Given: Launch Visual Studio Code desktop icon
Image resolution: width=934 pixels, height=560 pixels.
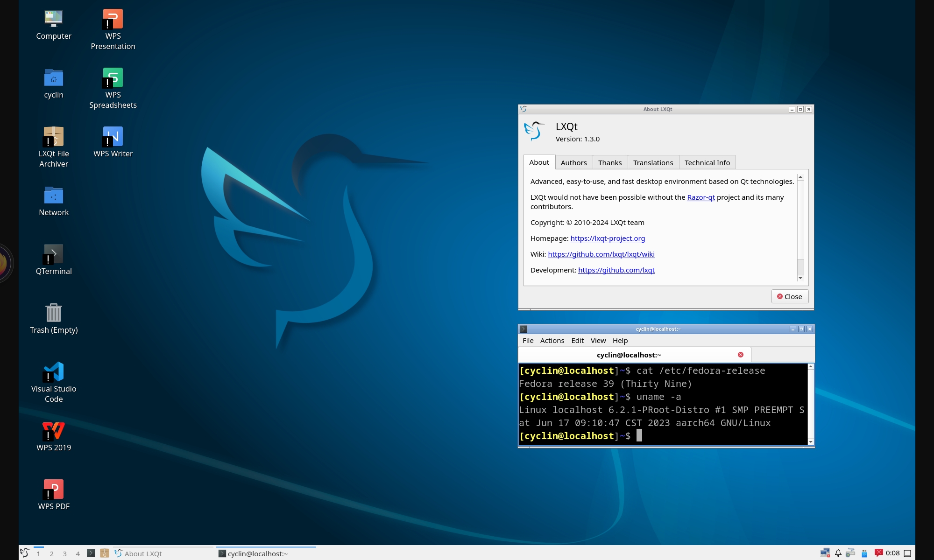Looking at the screenshot, I should click(x=54, y=383).
